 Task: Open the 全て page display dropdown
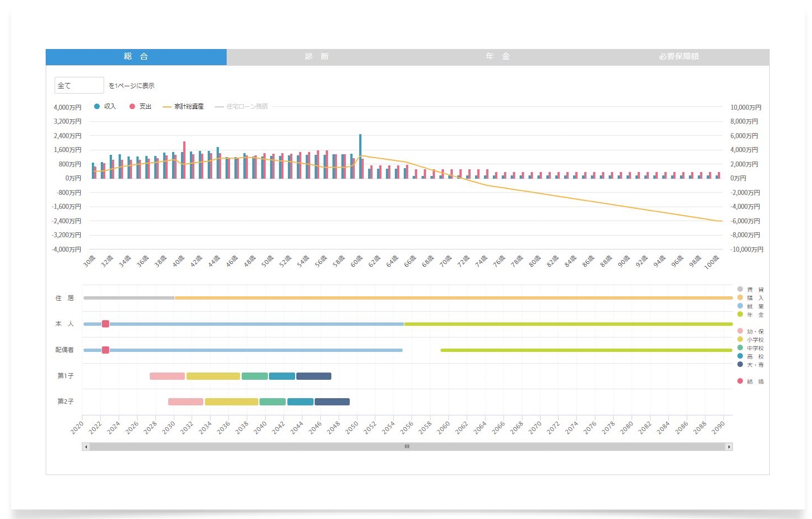79,85
